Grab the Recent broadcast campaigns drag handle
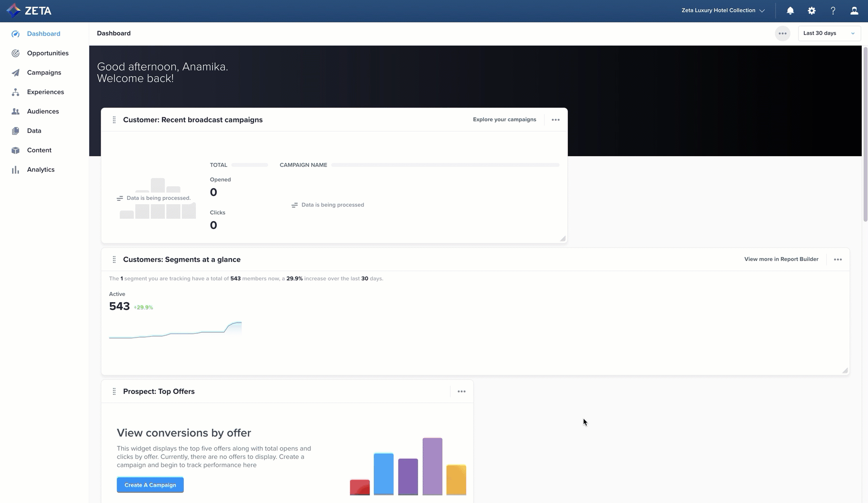The height and width of the screenshot is (503, 868). [x=114, y=120]
